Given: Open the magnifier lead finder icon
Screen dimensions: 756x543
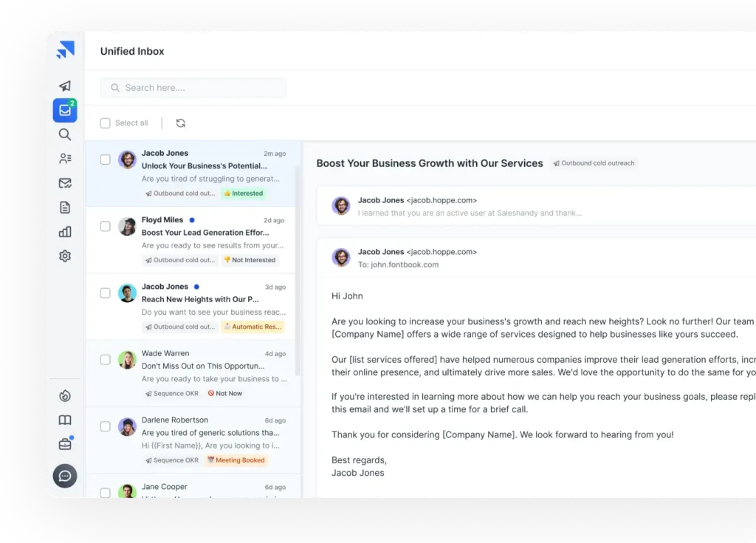Looking at the screenshot, I should coord(65,134).
